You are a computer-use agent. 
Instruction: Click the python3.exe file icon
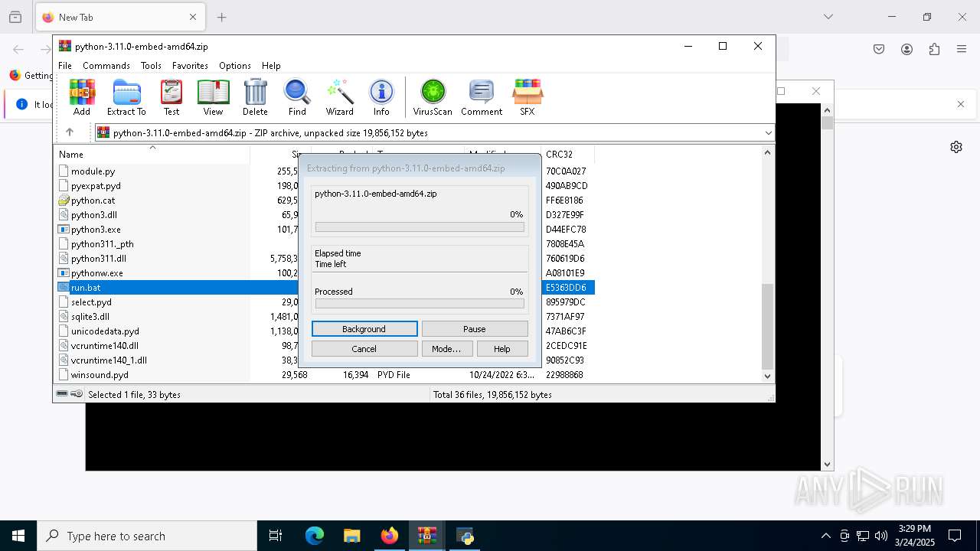(x=64, y=230)
